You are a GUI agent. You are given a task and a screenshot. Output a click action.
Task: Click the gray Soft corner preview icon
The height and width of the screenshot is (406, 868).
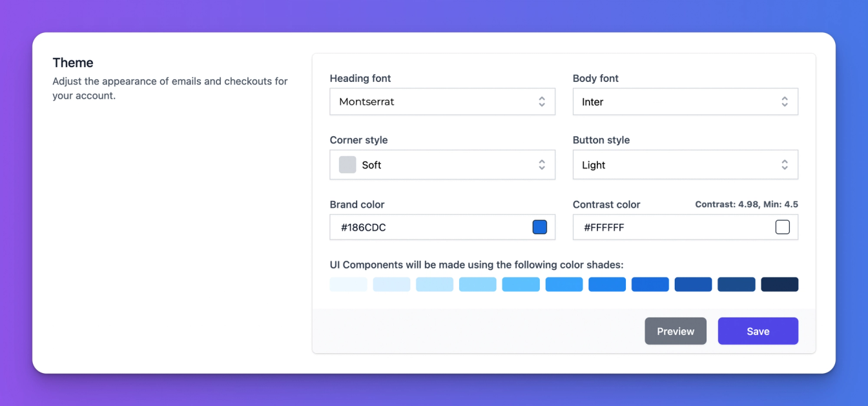[x=347, y=165]
